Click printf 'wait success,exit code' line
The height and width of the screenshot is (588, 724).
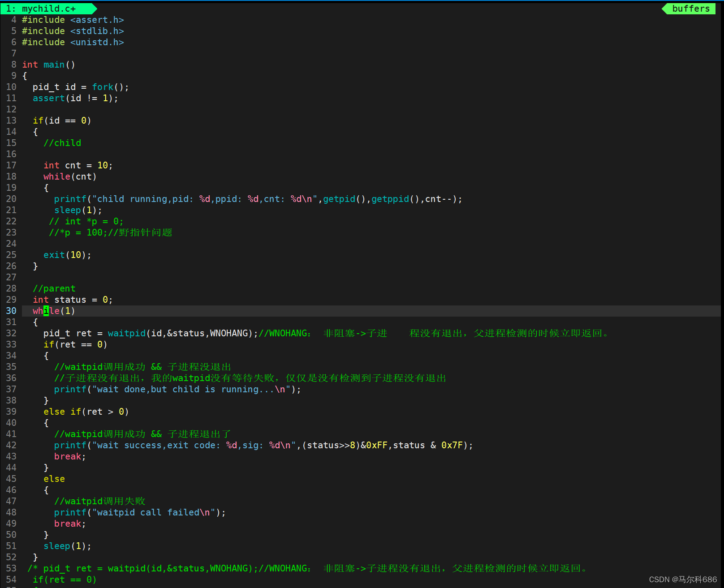(x=263, y=445)
